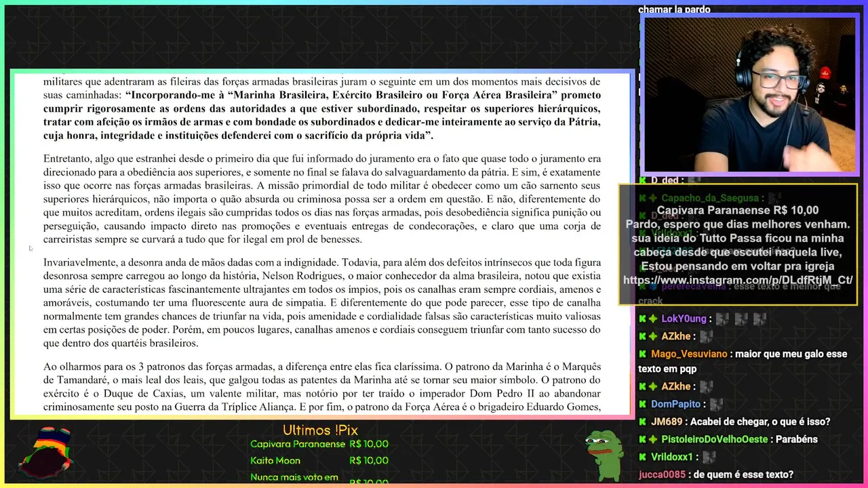
Task: Select 'Capivara Paranaense' in the Pix list
Action: pyautogui.click(x=298, y=444)
